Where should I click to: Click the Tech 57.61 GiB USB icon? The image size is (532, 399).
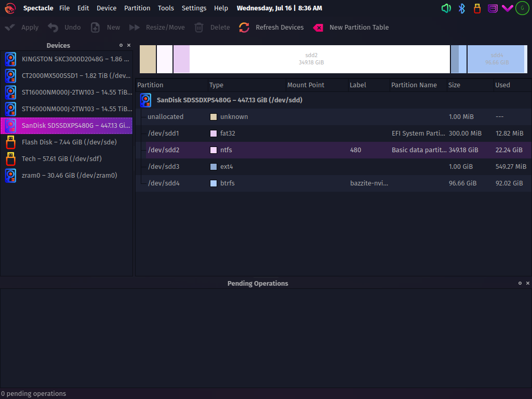pos(10,159)
